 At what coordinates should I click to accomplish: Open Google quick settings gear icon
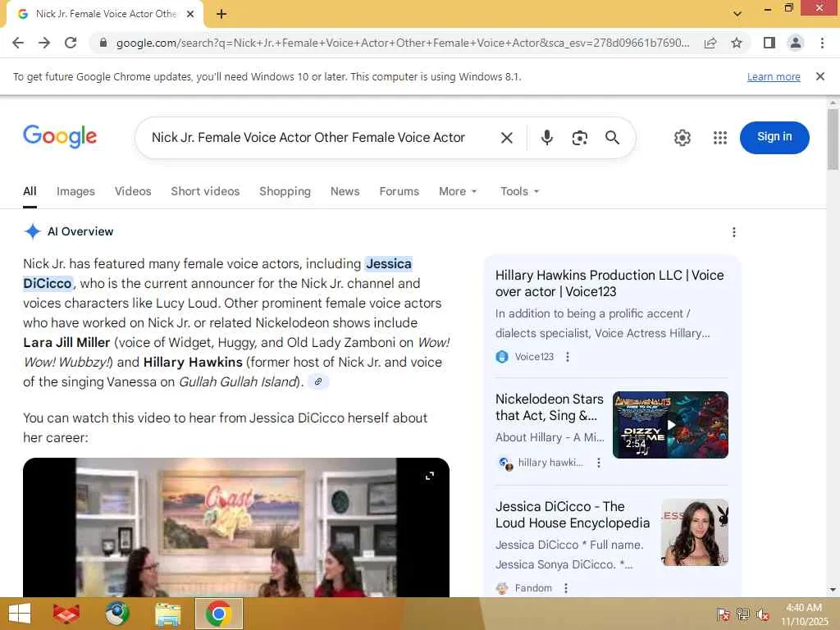pos(682,138)
